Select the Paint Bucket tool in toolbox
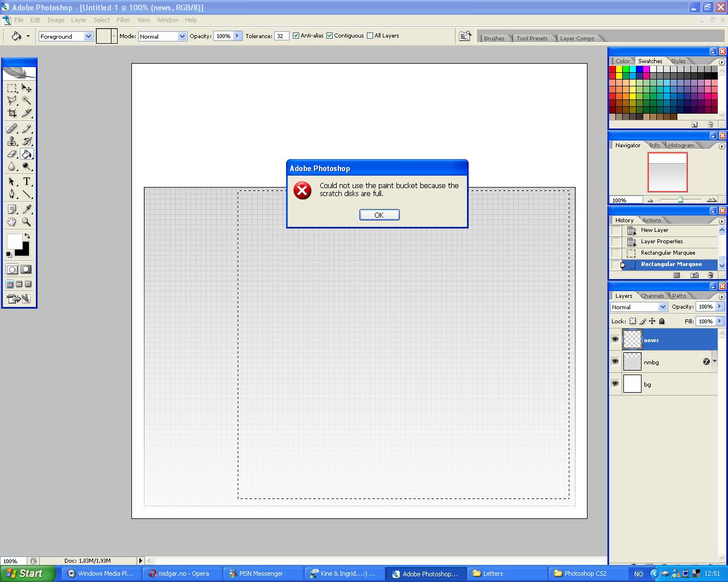Screen dimensions: 728x582 pyautogui.click(x=27, y=154)
